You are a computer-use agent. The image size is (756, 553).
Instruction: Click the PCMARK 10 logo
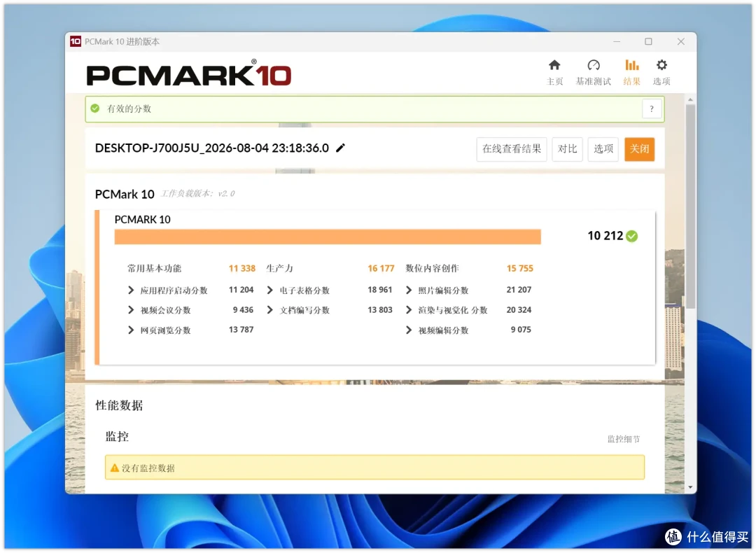tap(188, 73)
